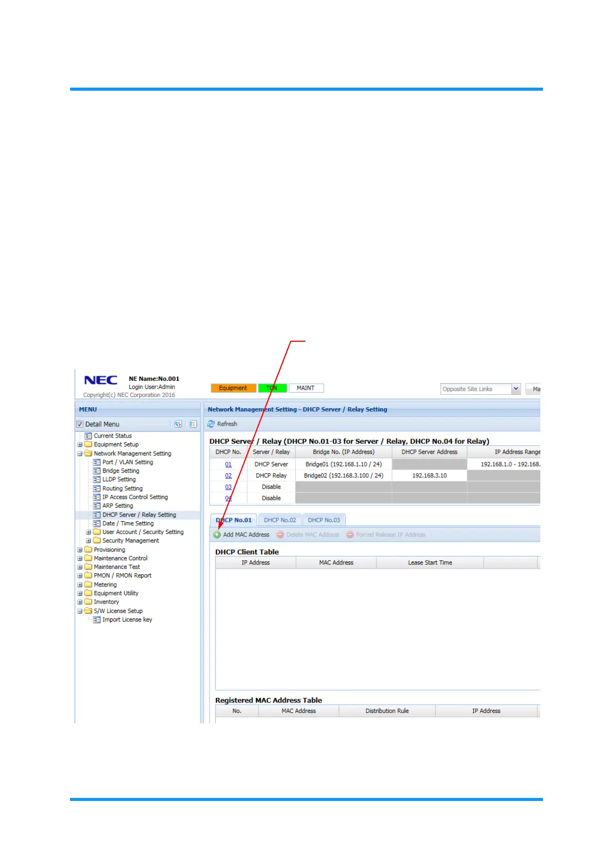
Task: Expand the User Account / Security Setting node
Action: pyautogui.click(x=89, y=532)
